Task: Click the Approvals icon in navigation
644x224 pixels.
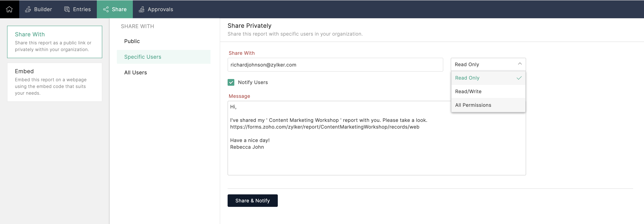Action: (x=141, y=10)
